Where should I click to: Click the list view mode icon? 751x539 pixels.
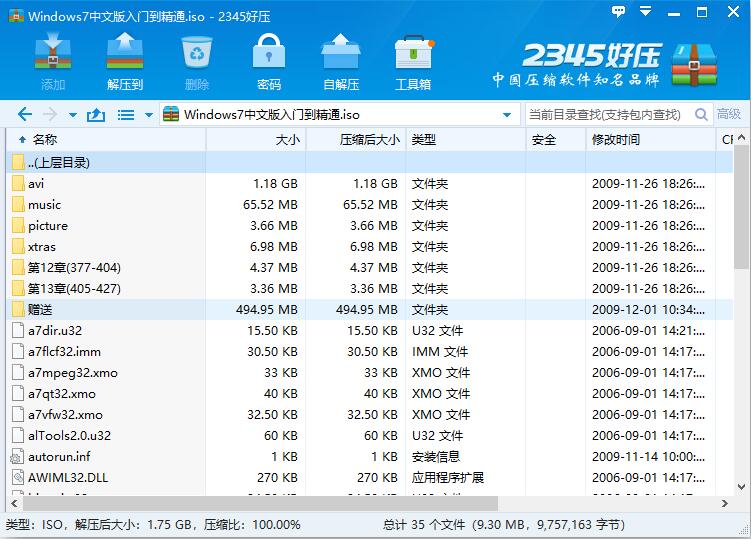pyautogui.click(x=126, y=115)
